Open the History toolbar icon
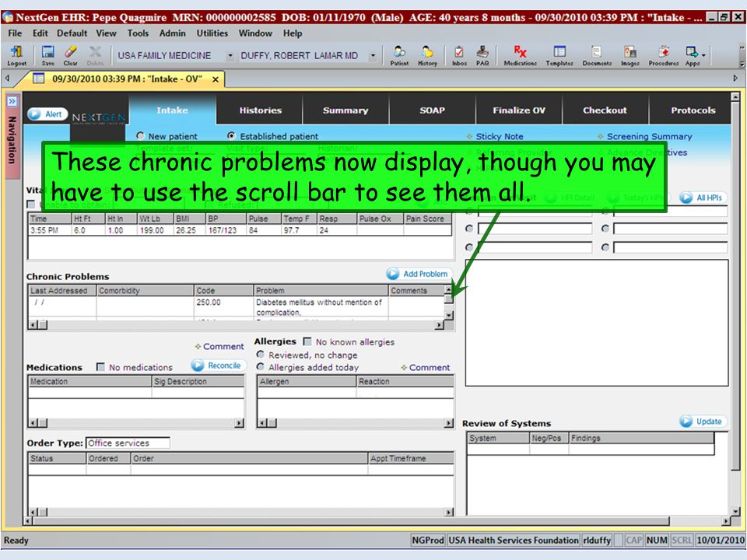Image resolution: width=747 pixels, height=560 pixels. 427,55
